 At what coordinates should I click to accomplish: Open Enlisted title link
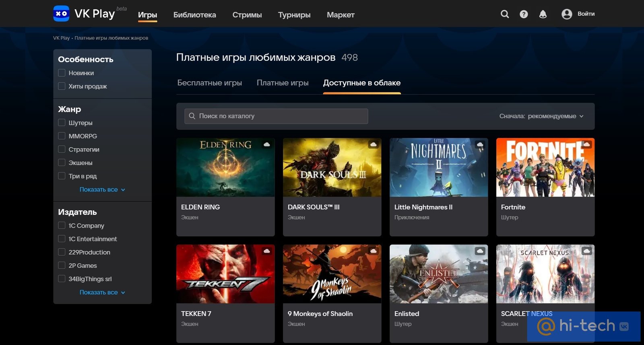[407, 314]
